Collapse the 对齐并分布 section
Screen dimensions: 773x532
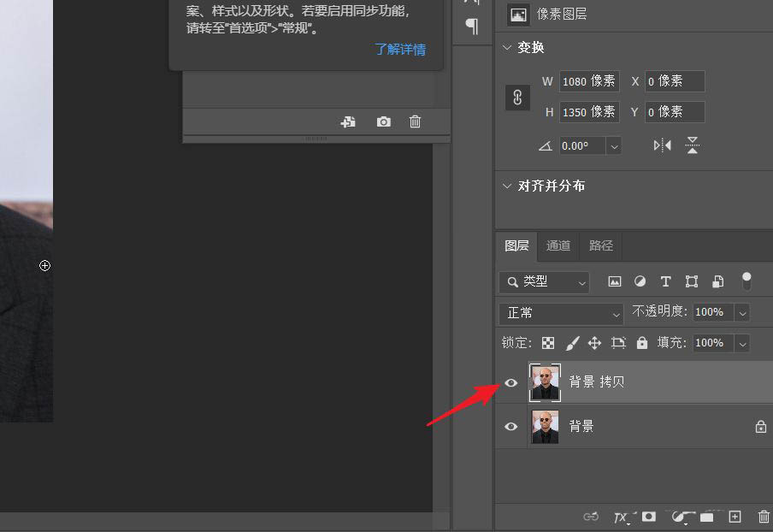click(x=507, y=186)
